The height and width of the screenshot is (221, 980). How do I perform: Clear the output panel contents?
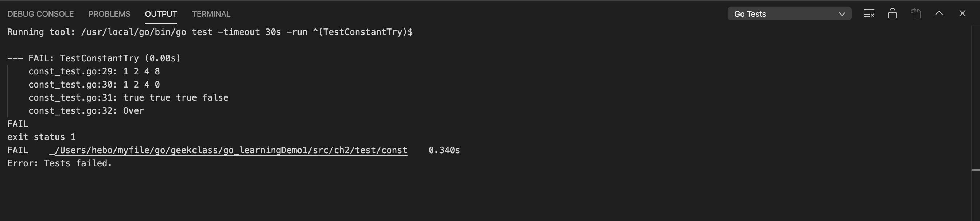coord(869,14)
